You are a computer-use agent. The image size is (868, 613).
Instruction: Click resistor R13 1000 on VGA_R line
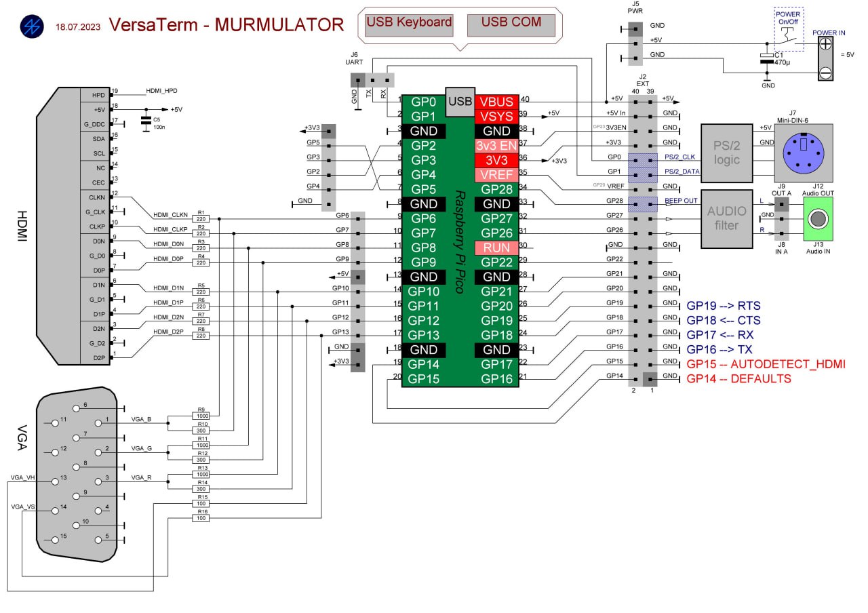(201, 473)
